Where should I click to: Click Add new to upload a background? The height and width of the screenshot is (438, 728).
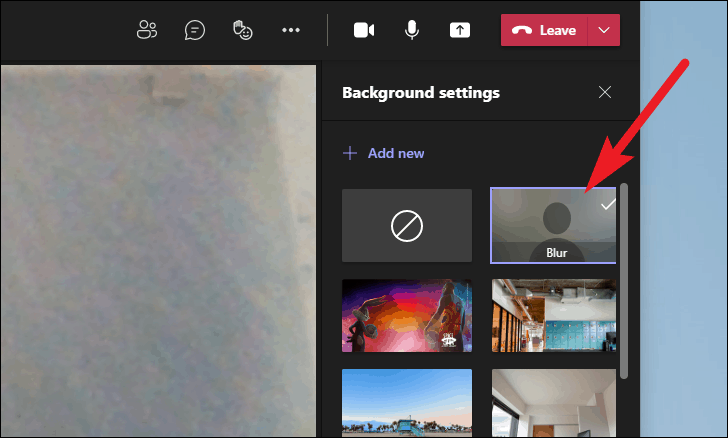384,153
